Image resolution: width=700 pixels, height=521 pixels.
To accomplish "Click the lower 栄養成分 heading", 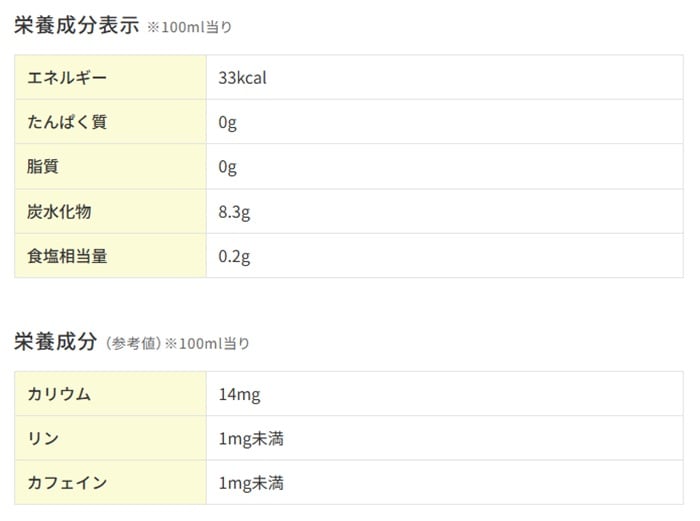I will tap(55, 342).
